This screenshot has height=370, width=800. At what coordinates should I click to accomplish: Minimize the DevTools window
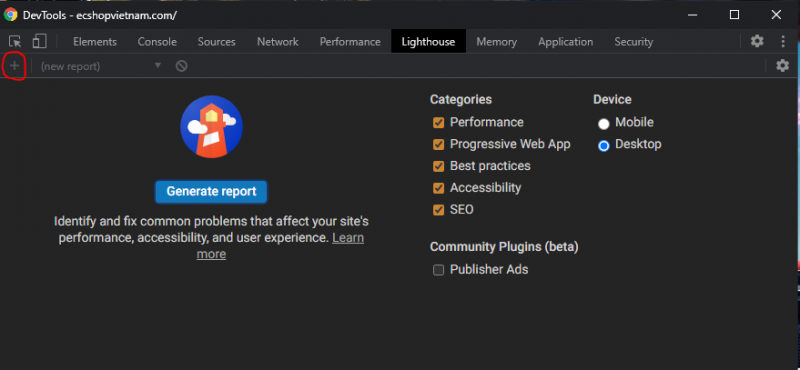pyautogui.click(x=693, y=15)
